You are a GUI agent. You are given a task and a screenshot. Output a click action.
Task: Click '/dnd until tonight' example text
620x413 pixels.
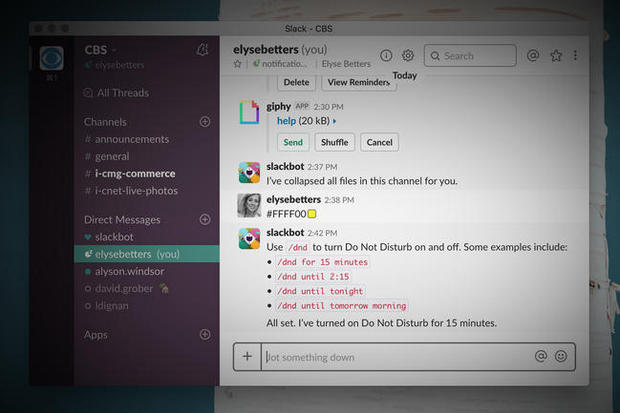320,291
